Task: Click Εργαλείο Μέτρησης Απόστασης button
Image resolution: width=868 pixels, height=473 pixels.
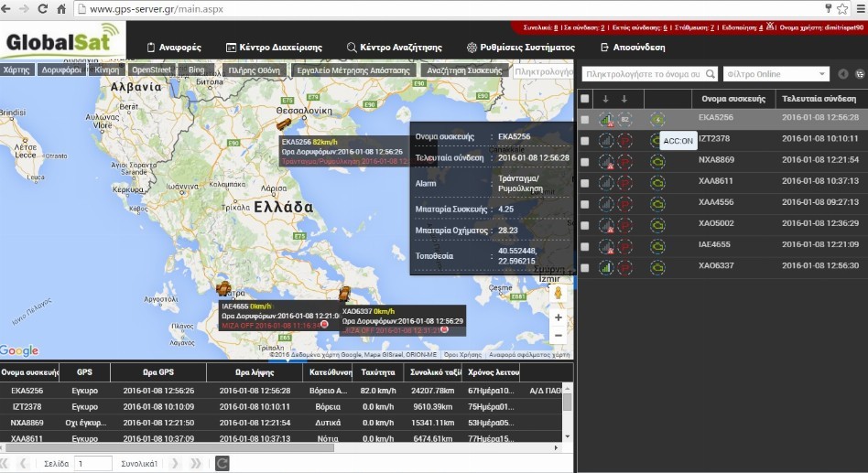Action: point(353,70)
